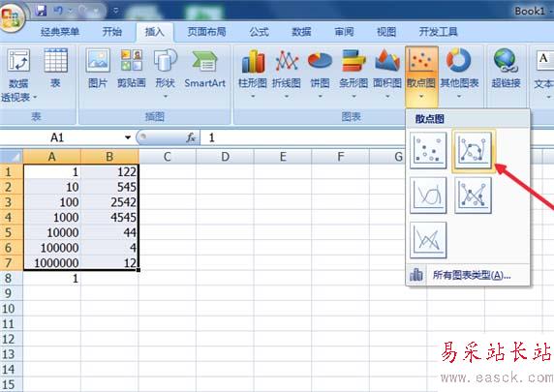
Task: Select column C header
Action: click(168, 157)
